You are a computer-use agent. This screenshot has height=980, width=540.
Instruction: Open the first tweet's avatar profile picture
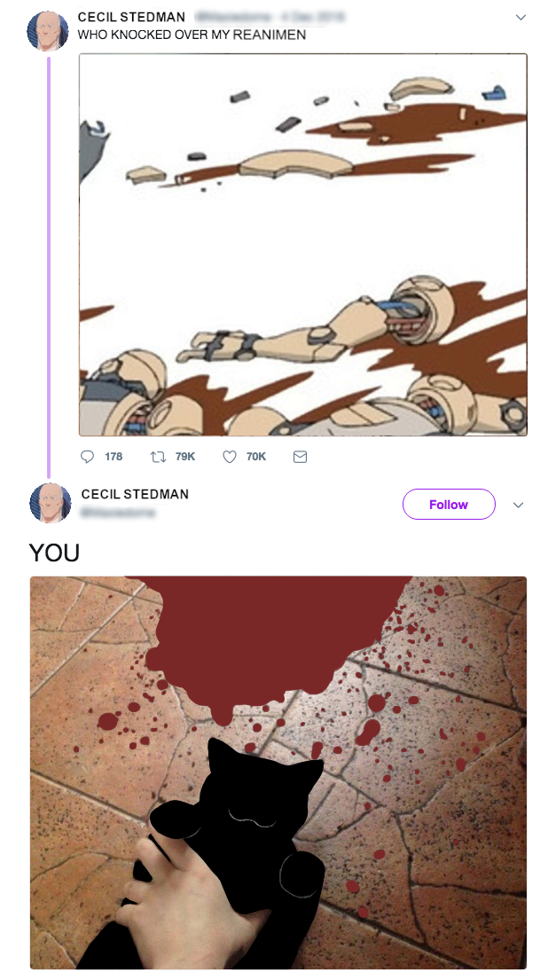(48, 30)
